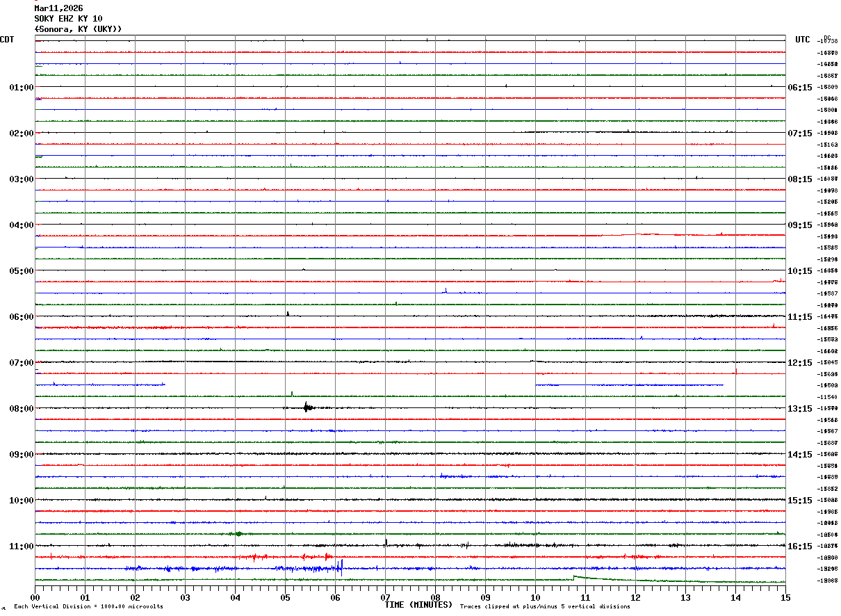Click the spike on the 06:00 black trace

tap(288, 314)
